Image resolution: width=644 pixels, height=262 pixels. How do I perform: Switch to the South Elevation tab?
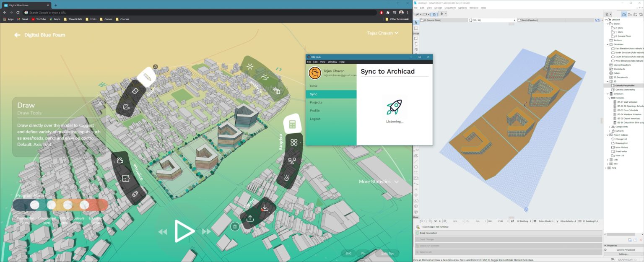528,20
